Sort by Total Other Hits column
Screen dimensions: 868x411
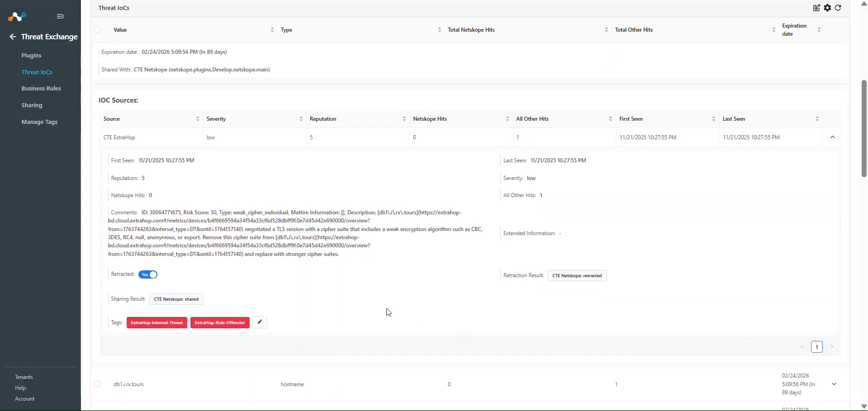coord(774,30)
